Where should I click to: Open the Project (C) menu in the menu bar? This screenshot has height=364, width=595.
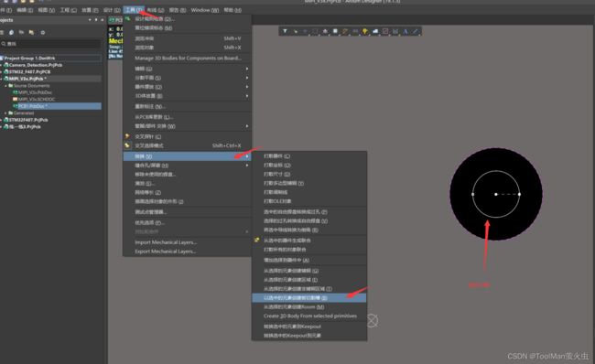pos(69,10)
